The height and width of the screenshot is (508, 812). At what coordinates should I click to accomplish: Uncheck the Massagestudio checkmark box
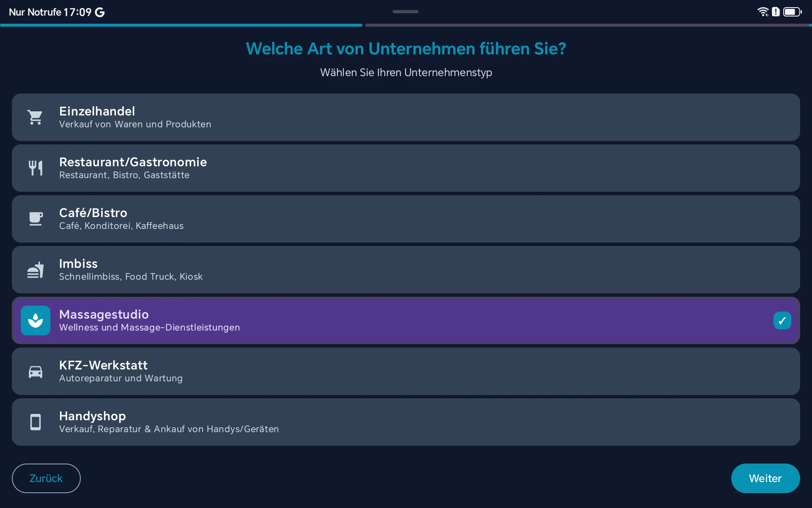(782, 320)
